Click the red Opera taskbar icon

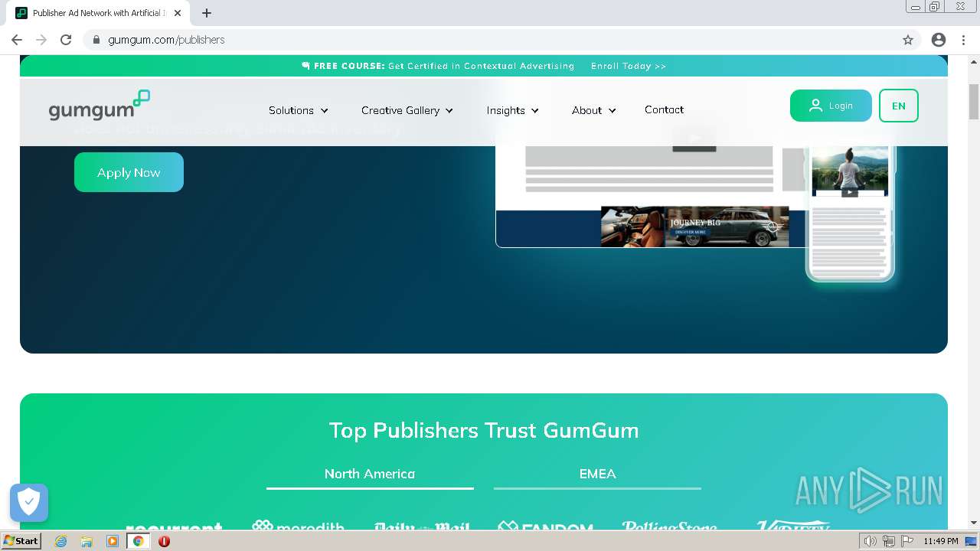pos(164,541)
